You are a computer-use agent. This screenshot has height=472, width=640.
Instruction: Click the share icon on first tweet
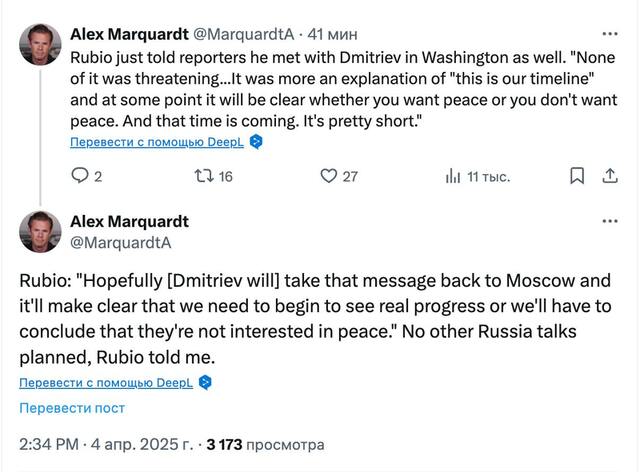coord(608,177)
